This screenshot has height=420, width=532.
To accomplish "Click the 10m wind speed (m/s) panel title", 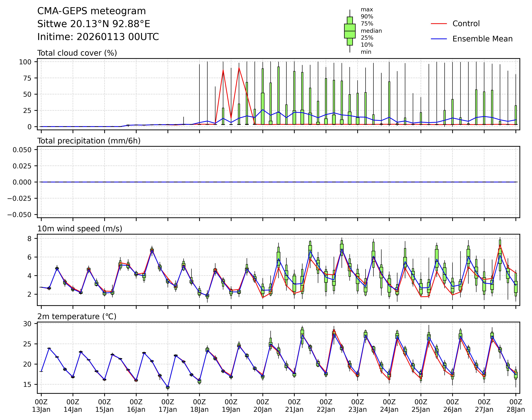I will pos(80,229).
